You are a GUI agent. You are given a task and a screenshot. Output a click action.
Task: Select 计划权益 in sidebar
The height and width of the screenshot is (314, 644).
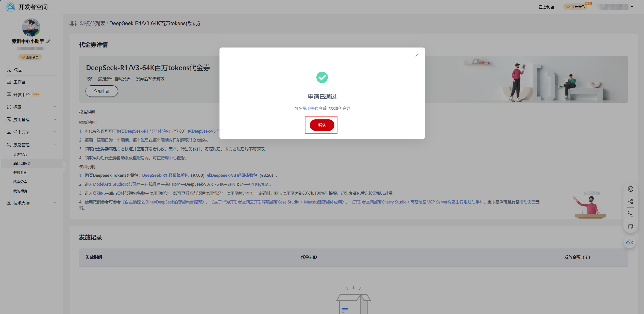coord(20,154)
